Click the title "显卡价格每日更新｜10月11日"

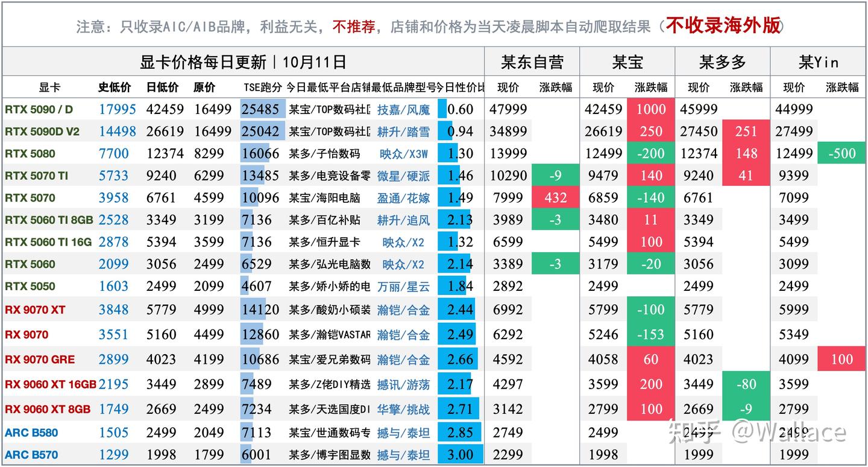coord(243,62)
